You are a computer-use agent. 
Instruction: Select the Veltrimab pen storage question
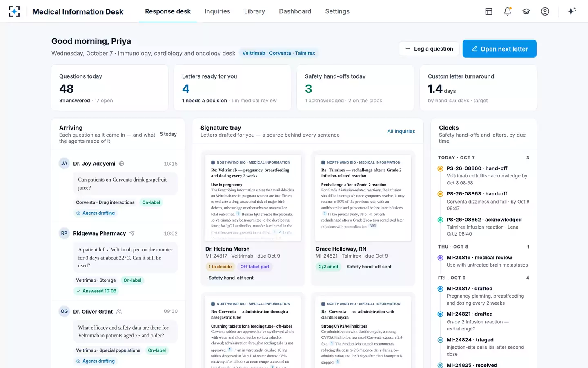[x=125, y=258]
